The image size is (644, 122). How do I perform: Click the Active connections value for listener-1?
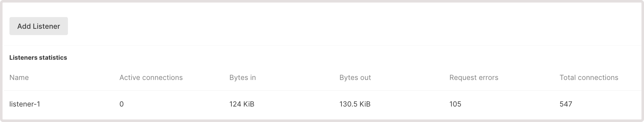(x=121, y=104)
